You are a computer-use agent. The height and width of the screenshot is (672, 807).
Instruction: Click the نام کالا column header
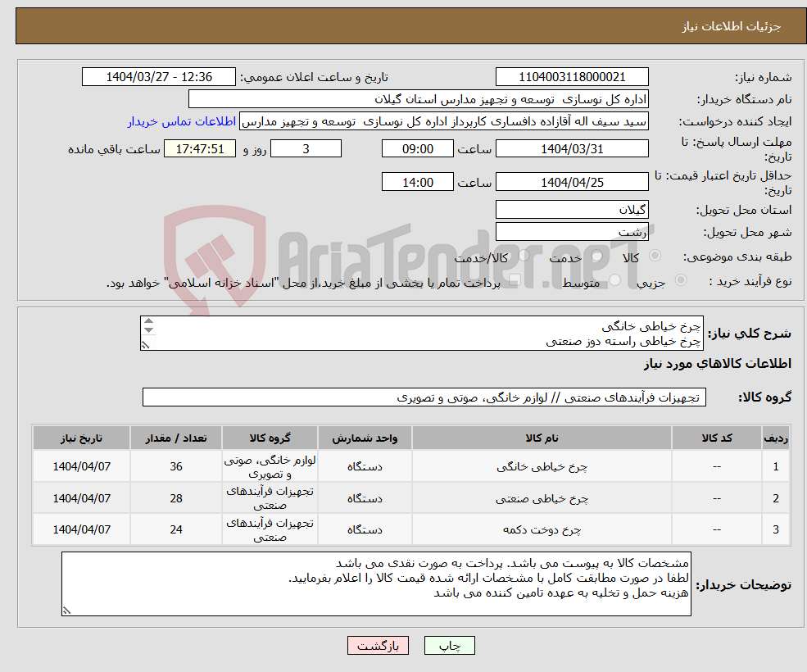pyautogui.click(x=542, y=438)
